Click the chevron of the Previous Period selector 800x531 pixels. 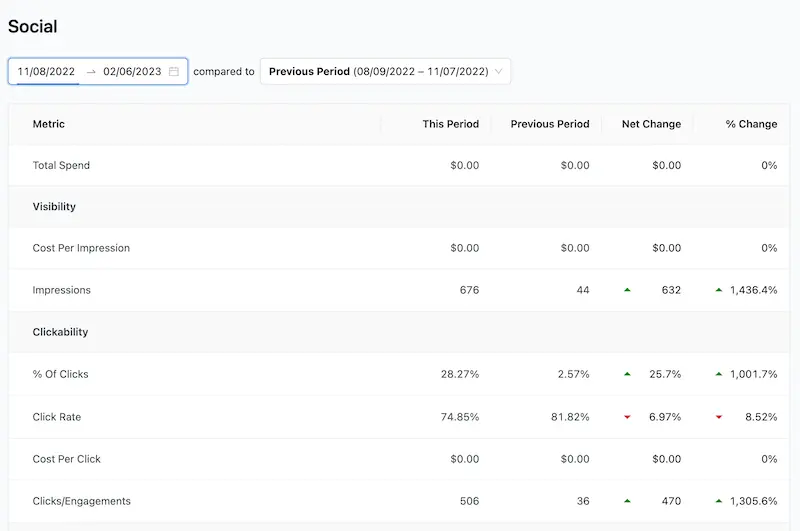[498, 71]
